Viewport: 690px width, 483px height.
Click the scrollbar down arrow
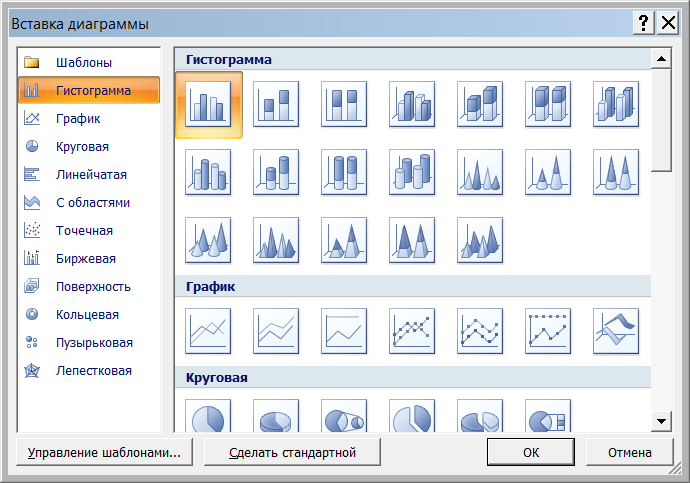click(661, 421)
